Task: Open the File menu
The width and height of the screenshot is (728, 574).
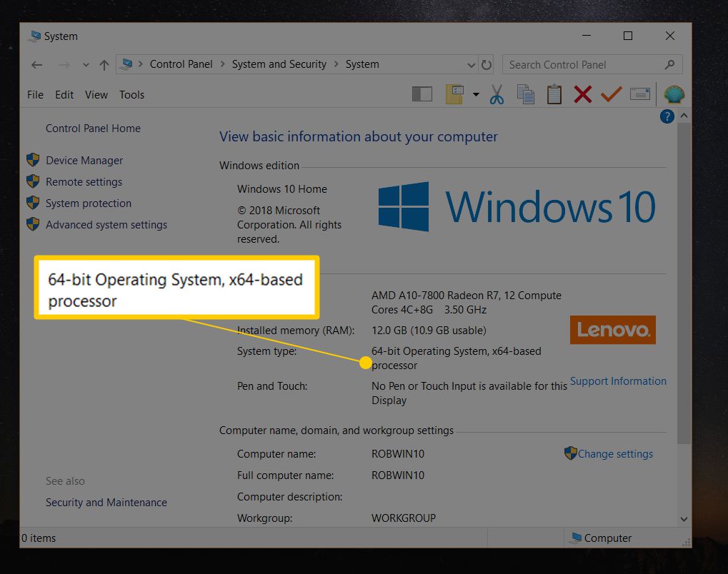Action: pyautogui.click(x=35, y=95)
